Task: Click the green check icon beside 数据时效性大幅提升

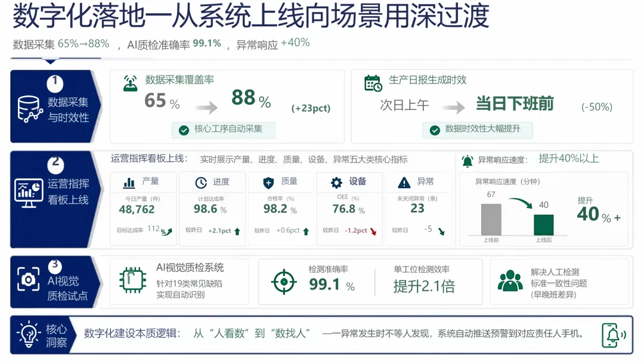Action: click(435, 130)
